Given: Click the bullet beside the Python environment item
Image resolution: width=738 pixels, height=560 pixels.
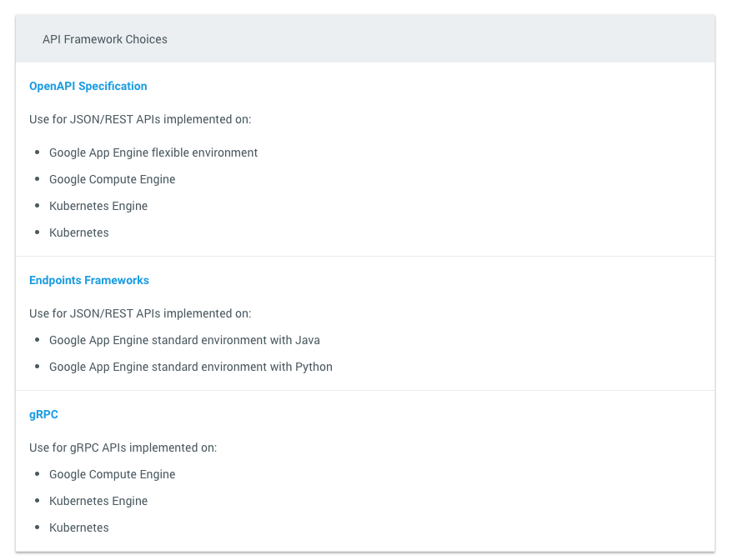Looking at the screenshot, I should pos(38,367).
